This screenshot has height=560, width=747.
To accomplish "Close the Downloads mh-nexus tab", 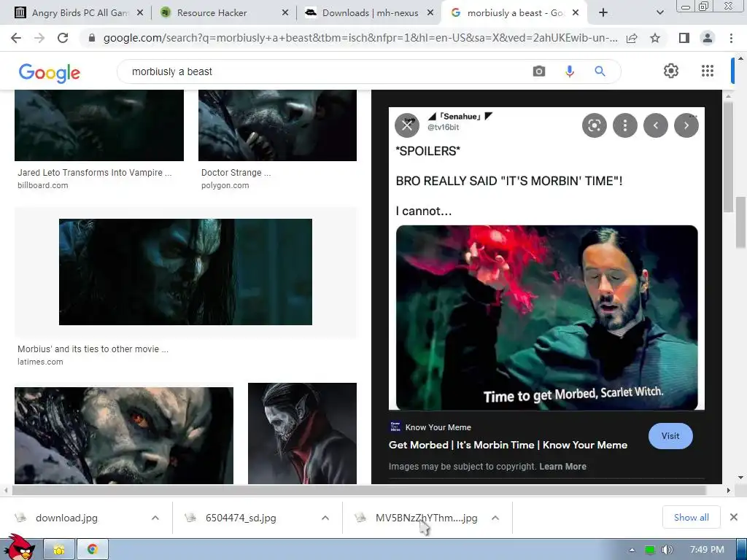I will [x=430, y=13].
